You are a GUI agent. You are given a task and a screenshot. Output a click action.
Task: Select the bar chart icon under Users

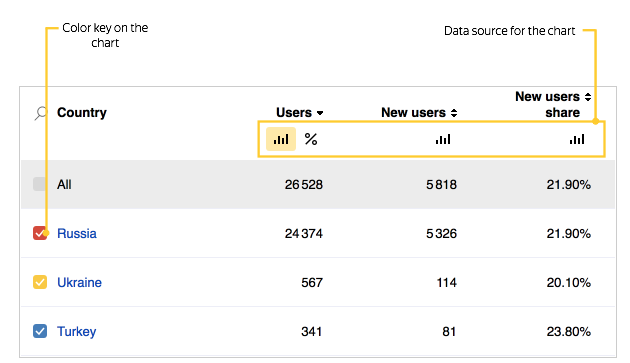click(x=281, y=139)
